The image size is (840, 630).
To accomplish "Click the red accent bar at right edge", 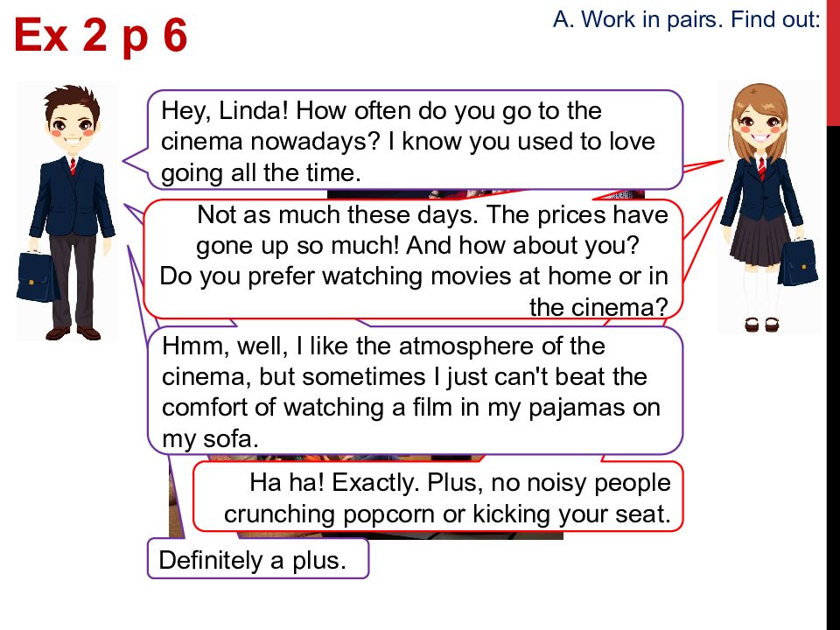I will point(833,63).
